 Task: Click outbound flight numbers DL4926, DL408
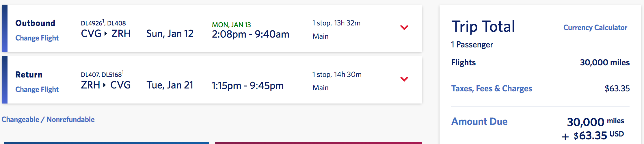tap(103, 23)
